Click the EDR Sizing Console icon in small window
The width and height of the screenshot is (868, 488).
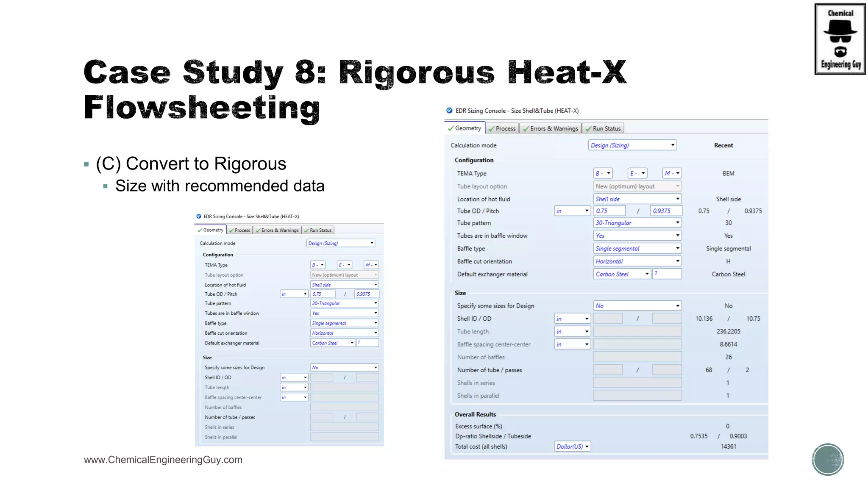tap(199, 216)
